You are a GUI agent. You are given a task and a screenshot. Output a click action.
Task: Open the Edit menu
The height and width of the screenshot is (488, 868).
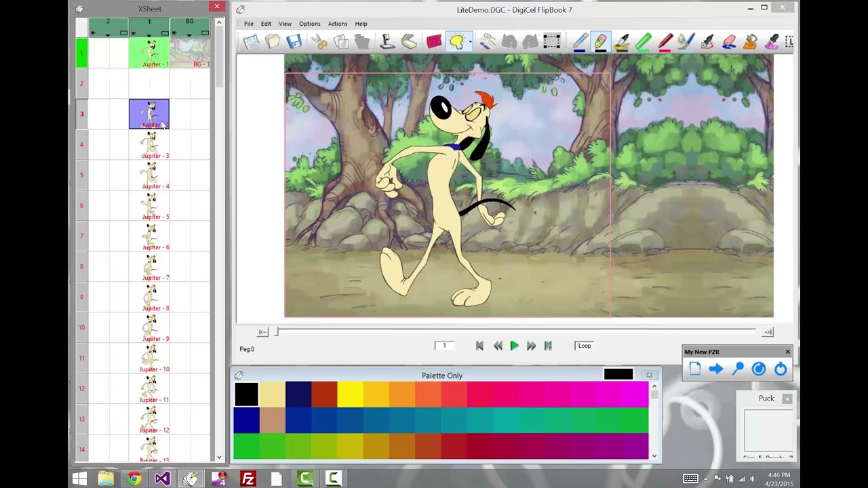pos(266,24)
